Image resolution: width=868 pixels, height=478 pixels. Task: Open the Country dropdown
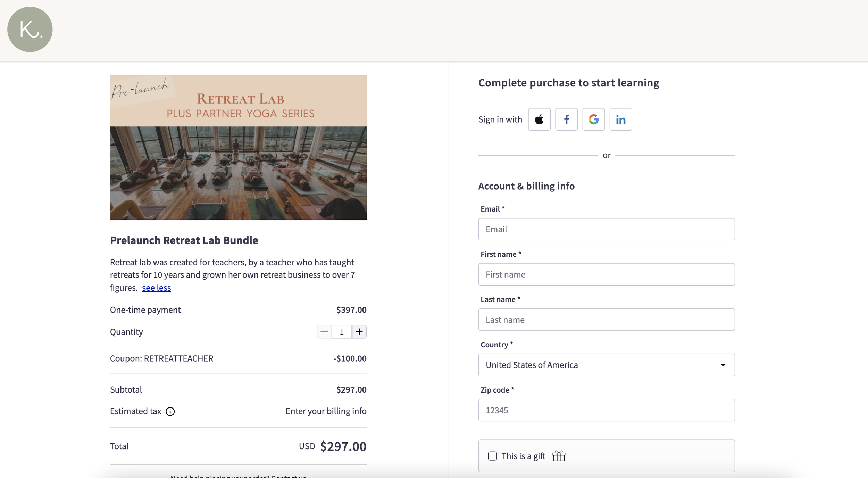[x=607, y=365]
